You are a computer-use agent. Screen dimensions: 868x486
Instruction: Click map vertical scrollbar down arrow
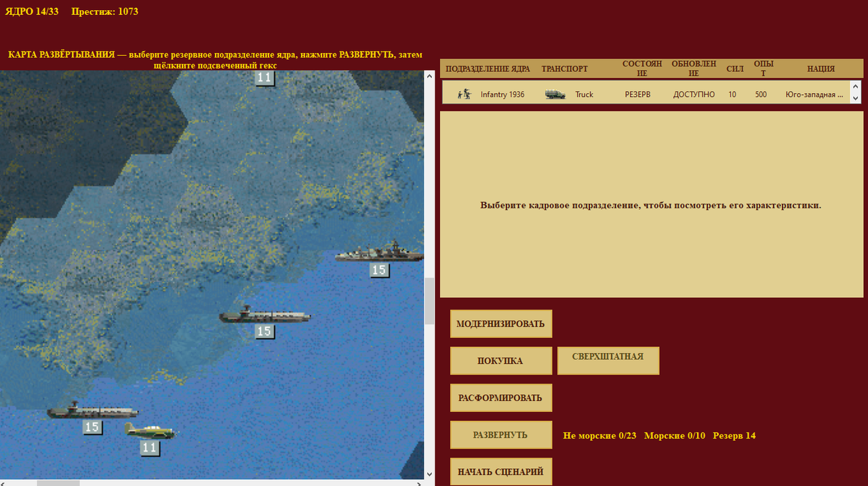coord(429,474)
